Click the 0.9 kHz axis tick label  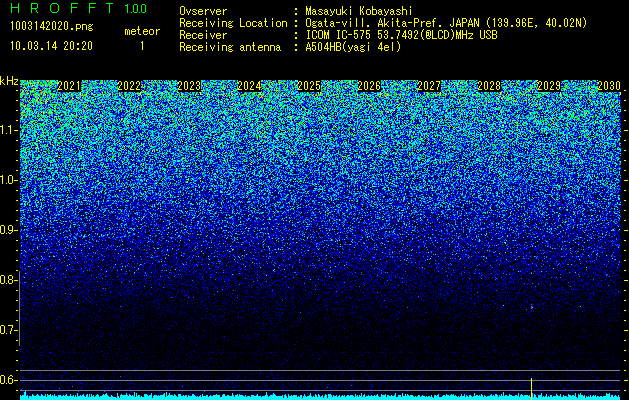point(7,230)
